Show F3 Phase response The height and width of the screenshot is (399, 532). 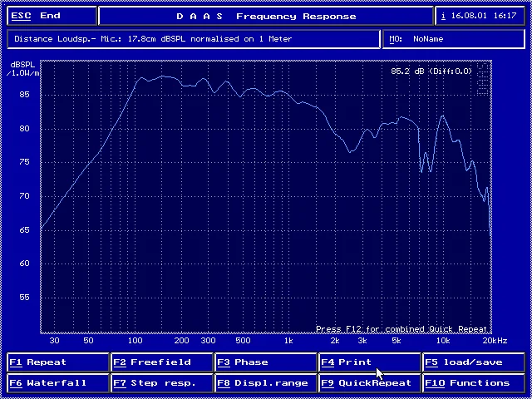point(266,362)
